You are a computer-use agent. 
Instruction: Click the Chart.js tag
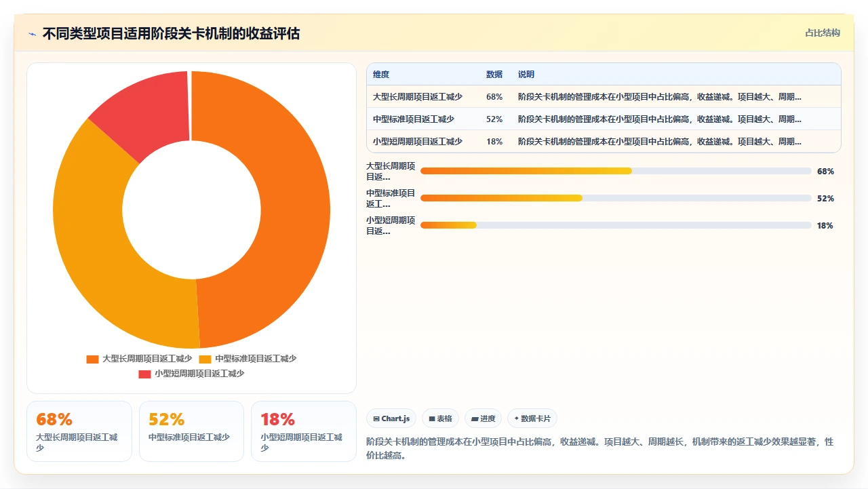[391, 418]
